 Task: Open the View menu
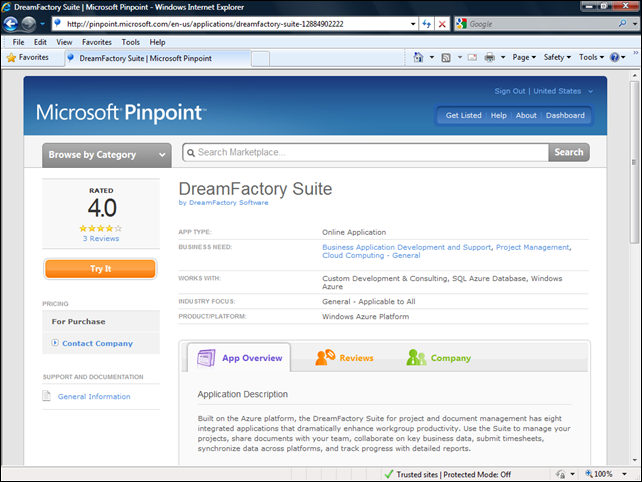(64, 42)
